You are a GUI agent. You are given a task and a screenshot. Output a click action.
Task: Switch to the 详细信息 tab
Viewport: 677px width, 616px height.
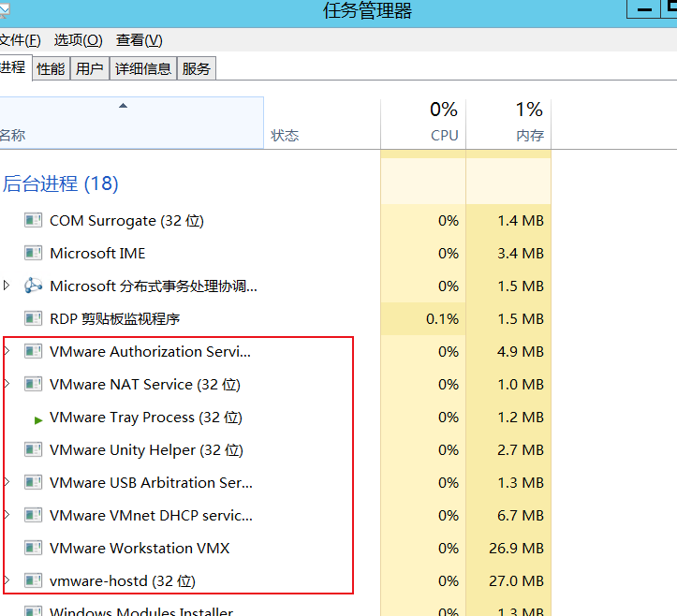[143, 68]
